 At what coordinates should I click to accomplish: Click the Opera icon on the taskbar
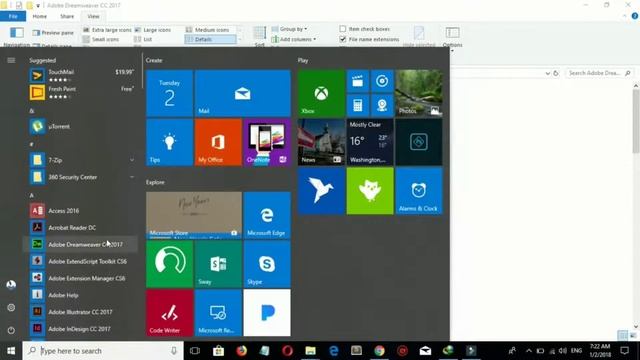(287, 351)
